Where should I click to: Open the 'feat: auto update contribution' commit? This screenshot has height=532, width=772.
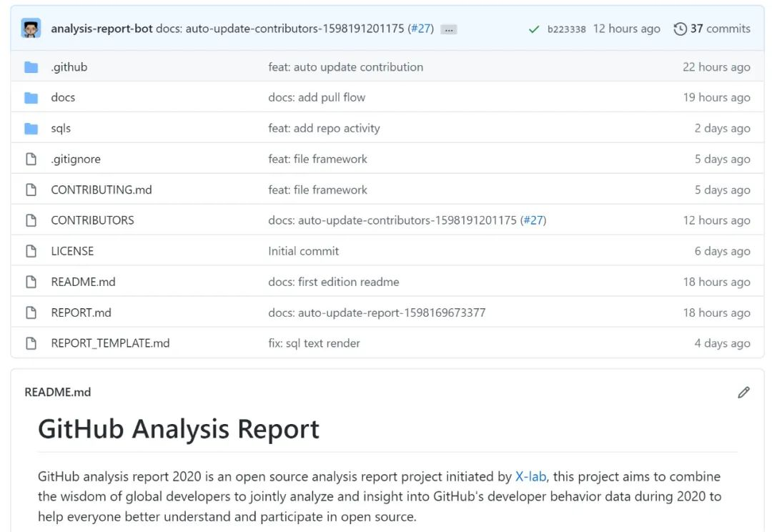346,67
